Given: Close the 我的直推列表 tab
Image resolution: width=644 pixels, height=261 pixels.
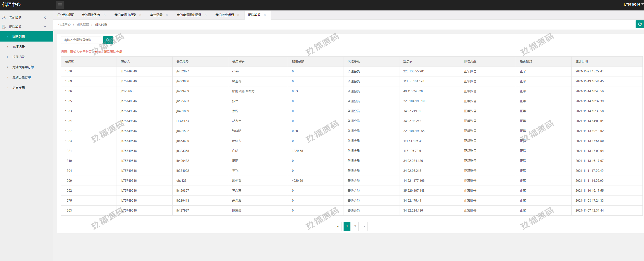Looking at the screenshot, I should pos(105,15).
